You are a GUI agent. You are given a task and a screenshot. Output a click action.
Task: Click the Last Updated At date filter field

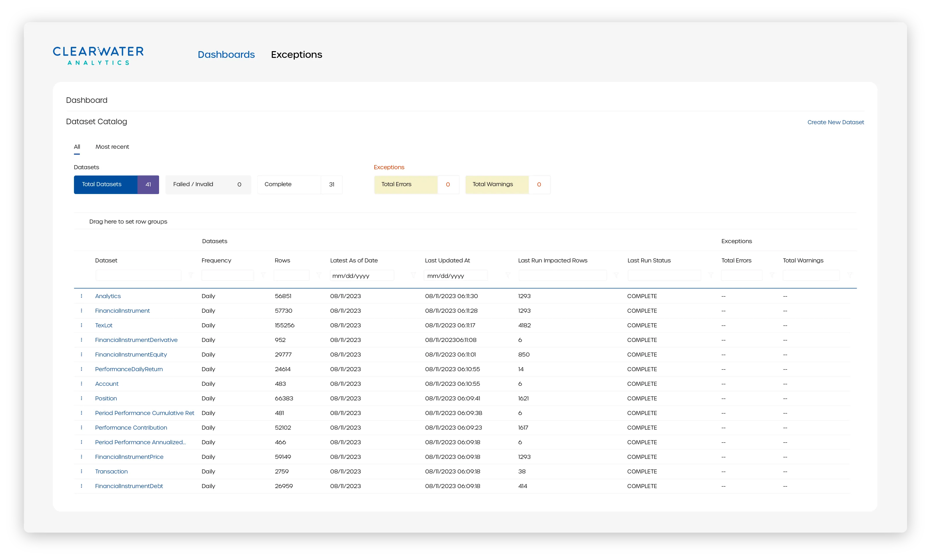[x=455, y=275]
